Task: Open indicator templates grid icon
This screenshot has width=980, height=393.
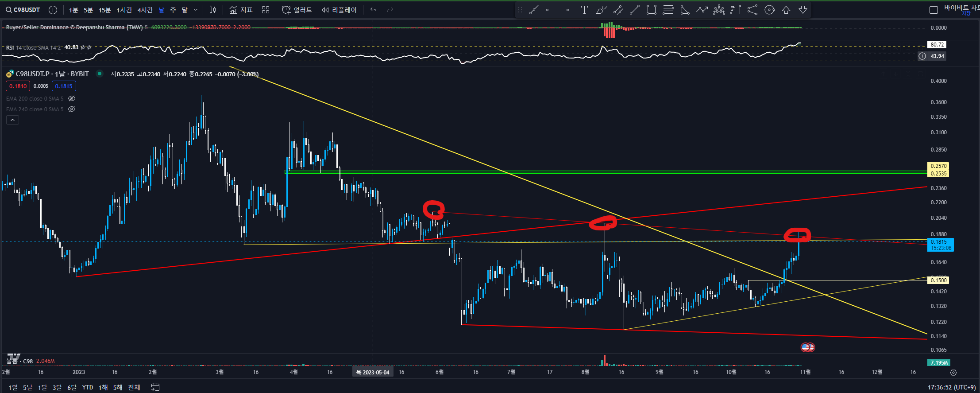Action: [266, 10]
